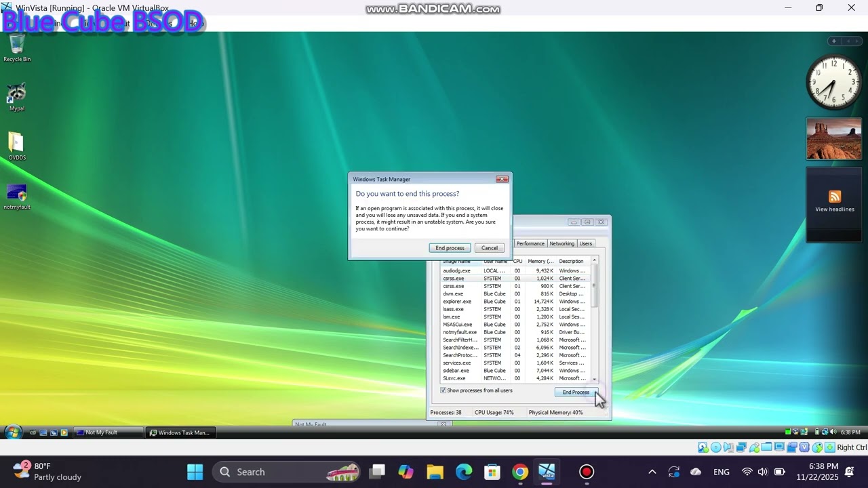Image resolution: width=868 pixels, height=488 pixels.
Task: Open weather widget showing 80°F
Action: (x=47, y=472)
